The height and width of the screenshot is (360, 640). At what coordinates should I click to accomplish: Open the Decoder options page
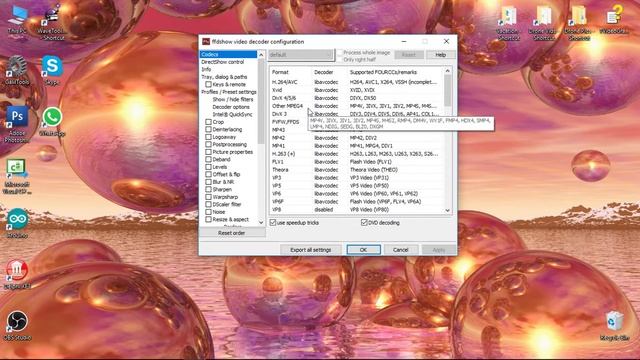click(231, 107)
